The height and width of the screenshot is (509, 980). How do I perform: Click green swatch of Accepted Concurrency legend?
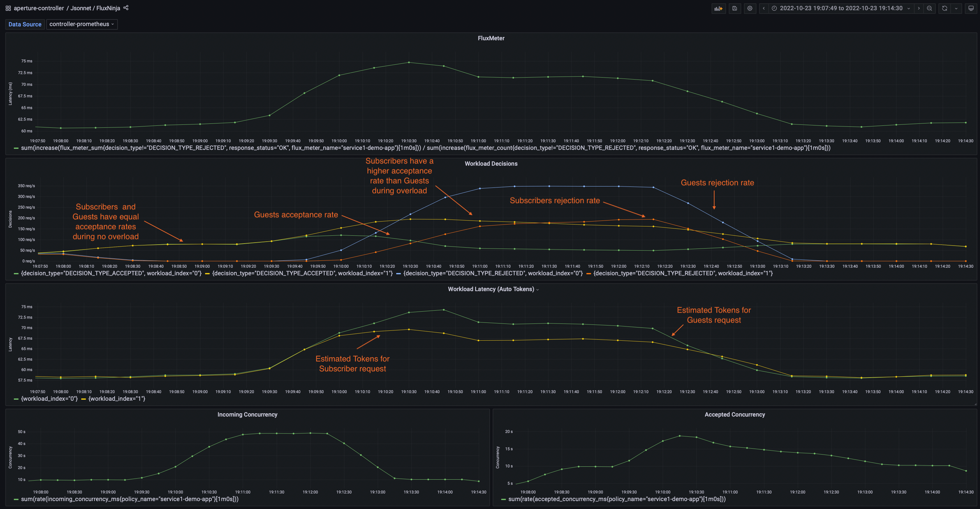click(504, 499)
